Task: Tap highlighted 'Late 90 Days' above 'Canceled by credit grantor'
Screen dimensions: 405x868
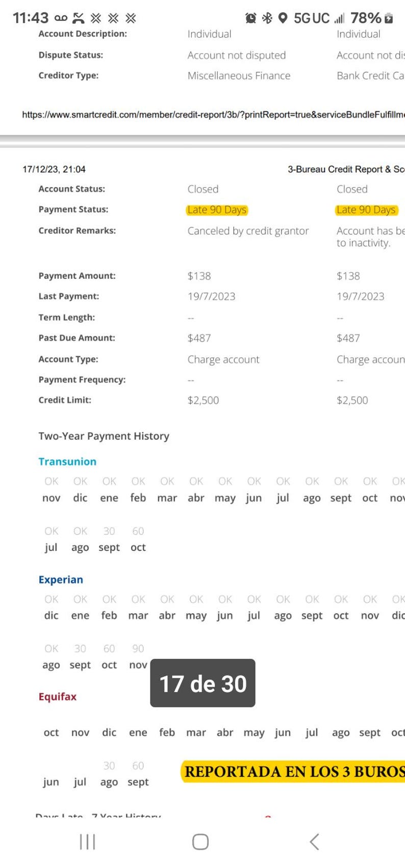Action: coord(217,209)
